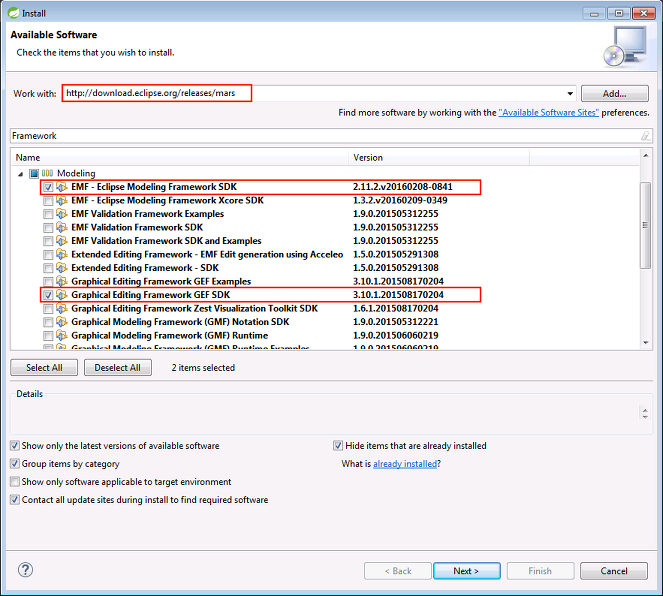This screenshot has height=596, width=663.
Task: Click the icon beside Zest Visualization Toolkit SDK
Action: tap(62, 309)
